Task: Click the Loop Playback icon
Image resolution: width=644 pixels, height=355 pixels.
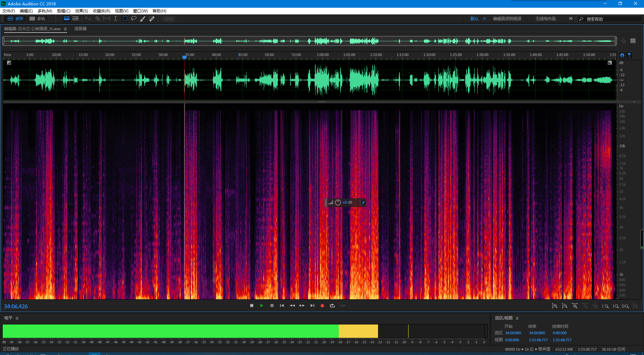Action: coord(332,306)
